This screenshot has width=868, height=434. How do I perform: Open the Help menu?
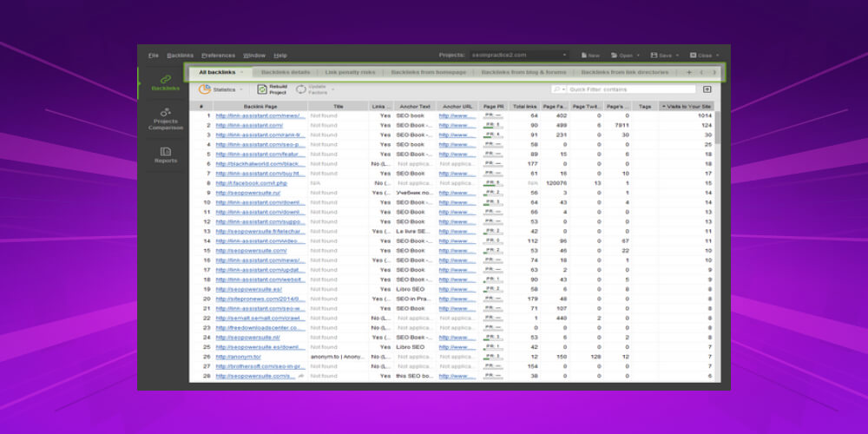(x=280, y=56)
